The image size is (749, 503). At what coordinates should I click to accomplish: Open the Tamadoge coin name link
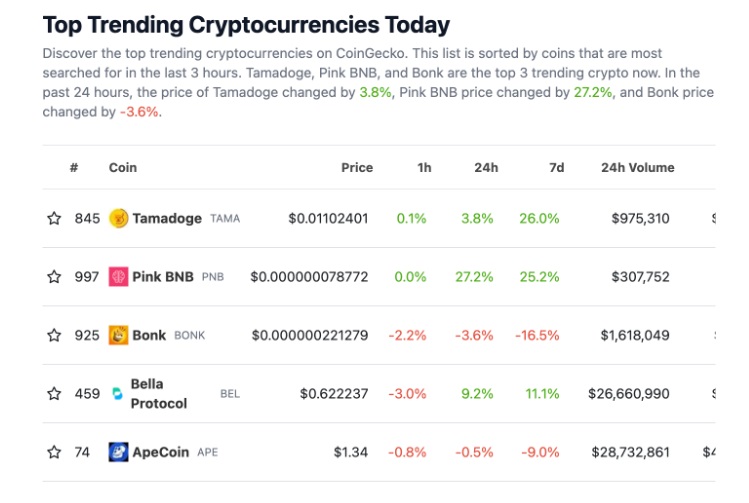167,218
